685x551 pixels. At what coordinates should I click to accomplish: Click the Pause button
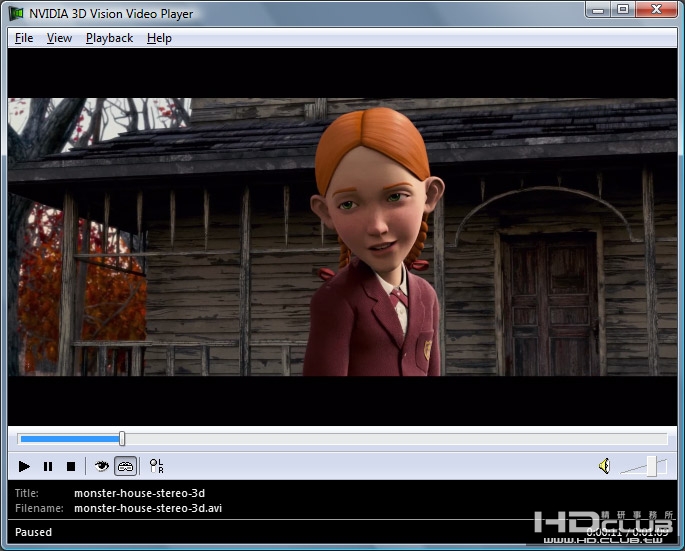[x=48, y=466]
